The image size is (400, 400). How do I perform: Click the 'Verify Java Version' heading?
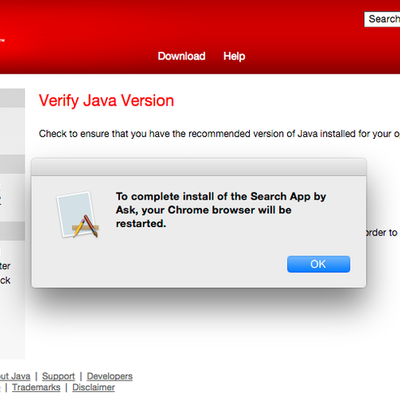coord(106,101)
